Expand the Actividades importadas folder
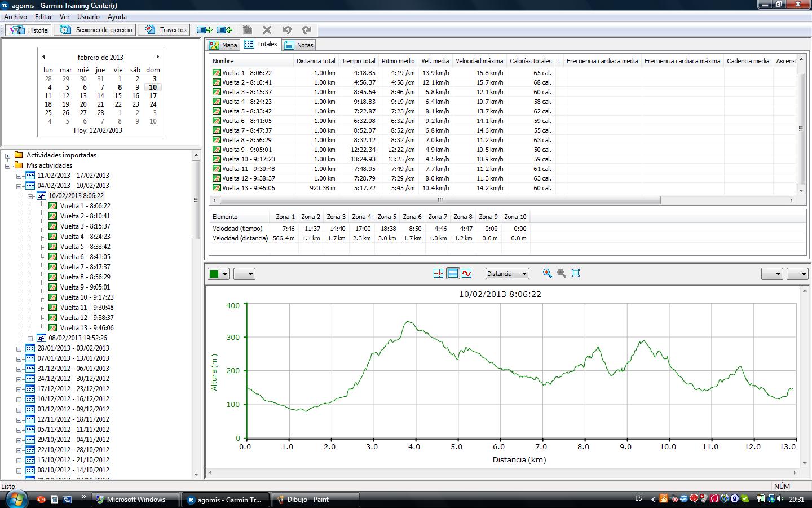The height and width of the screenshot is (508, 812). (x=8, y=155)
